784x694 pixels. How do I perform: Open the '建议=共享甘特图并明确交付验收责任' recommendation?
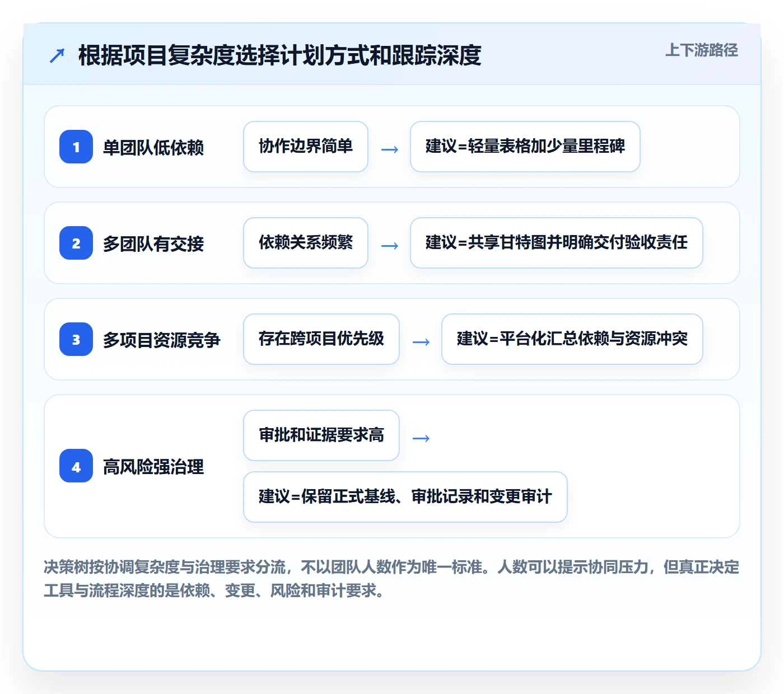[557, 243]
